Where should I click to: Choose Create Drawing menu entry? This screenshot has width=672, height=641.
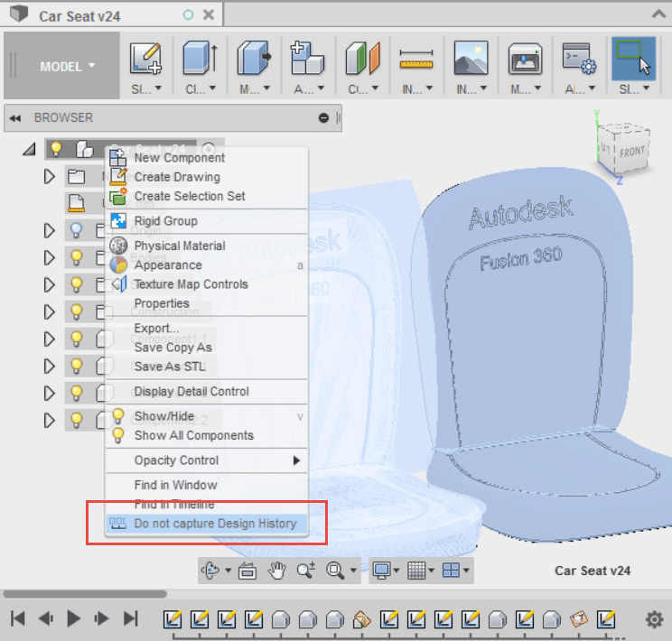[207, 177]
